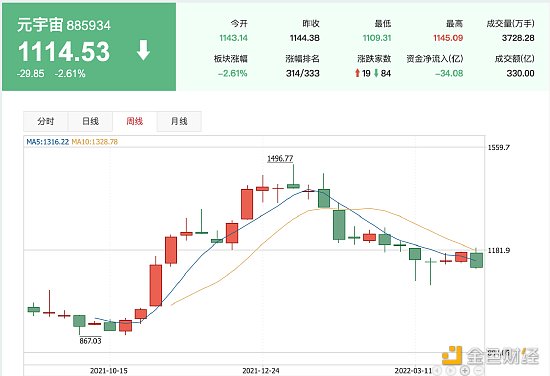Click the white down arrow beside 1114.53
550x376 pixels.
point(143,50)
